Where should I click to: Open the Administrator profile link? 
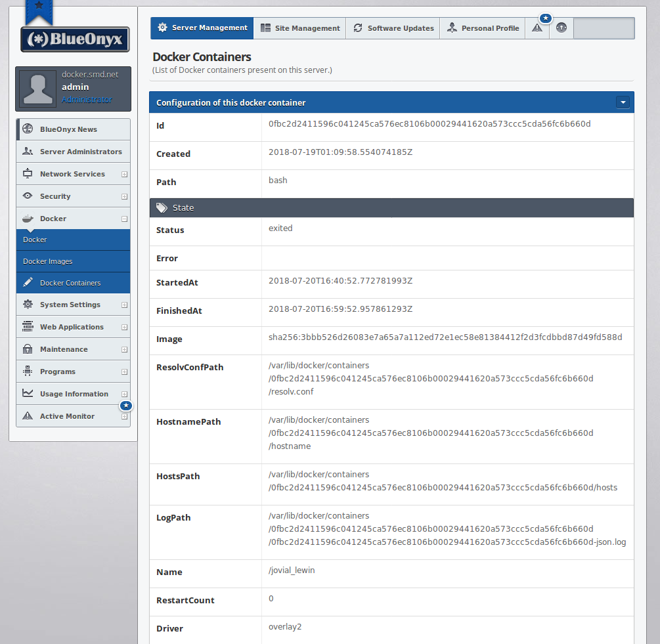(87, 100)
